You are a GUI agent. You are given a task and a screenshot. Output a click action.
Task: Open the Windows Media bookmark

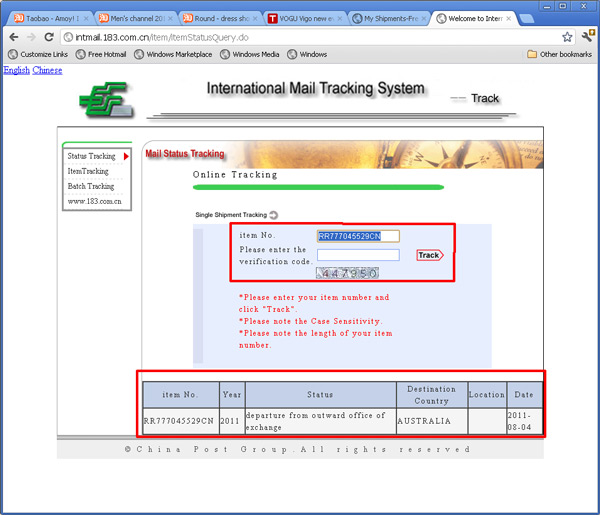249,54
